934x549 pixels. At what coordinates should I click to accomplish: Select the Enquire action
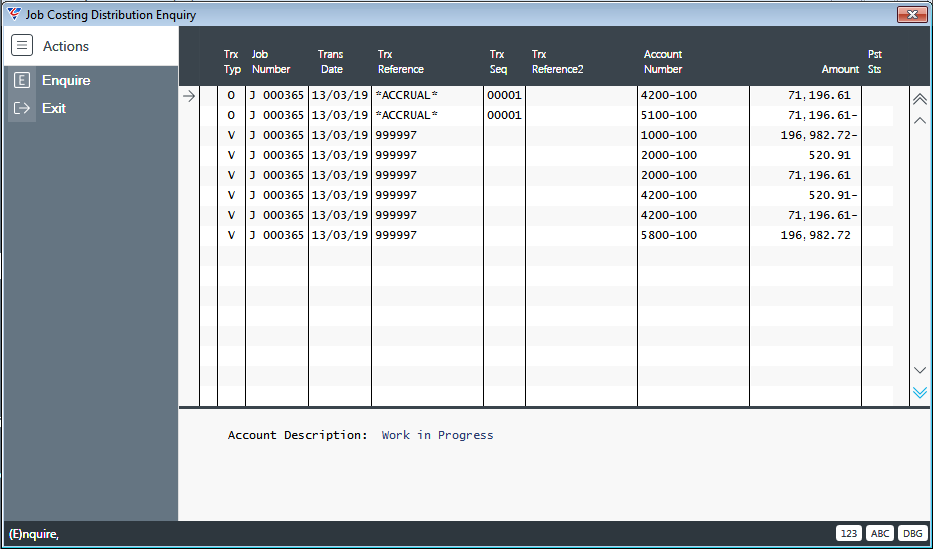pyautogui.click(x=66, y=80)
